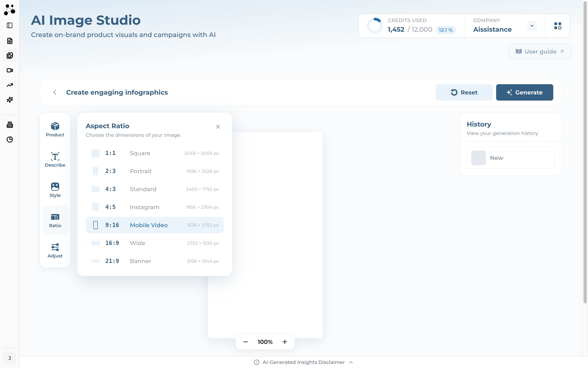Open the video camera sidebar icon
588x368 pixels.
point(10,70)
